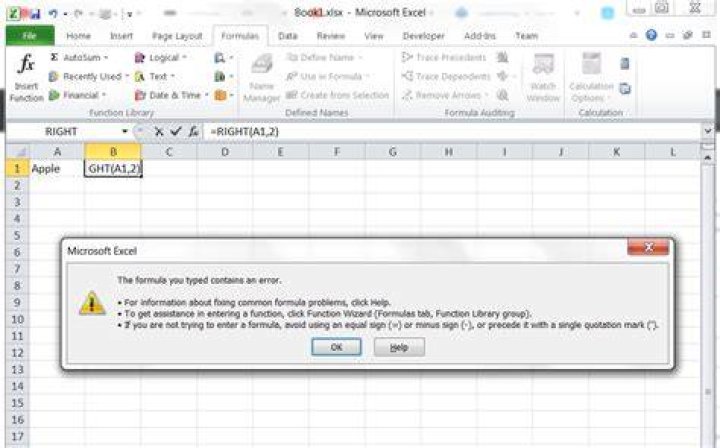This screenshot has height=448, width=720.
Task: Open Use in Formula dropdown
Action: click(328, 76)
